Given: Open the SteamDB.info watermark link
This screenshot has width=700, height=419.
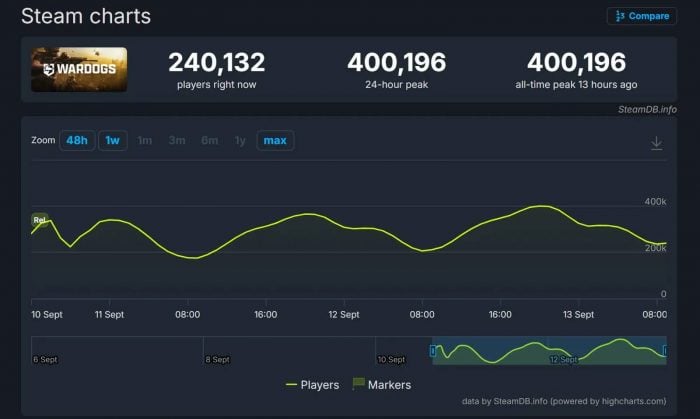Looking at the screenshot, I should 647,110.
